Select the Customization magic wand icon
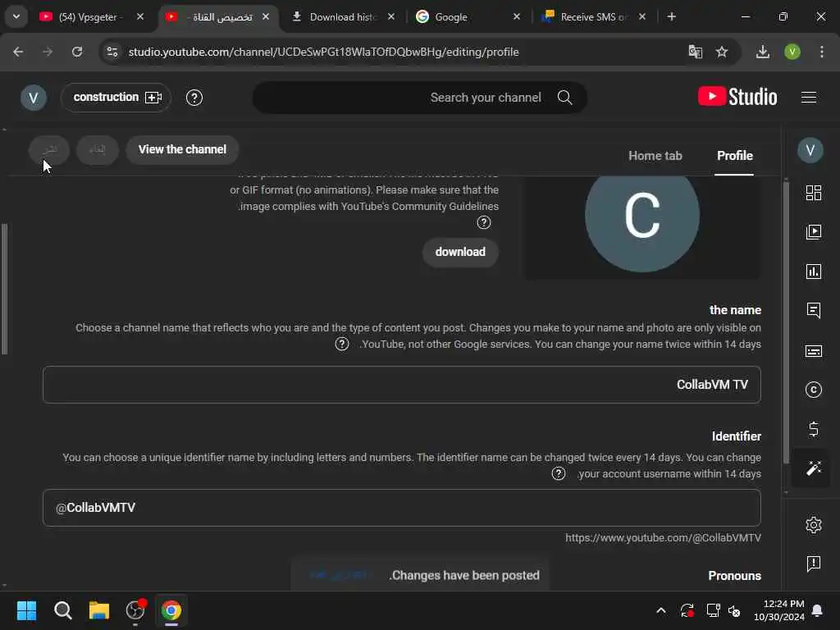840x630 pixels. [x=813, y=468]
